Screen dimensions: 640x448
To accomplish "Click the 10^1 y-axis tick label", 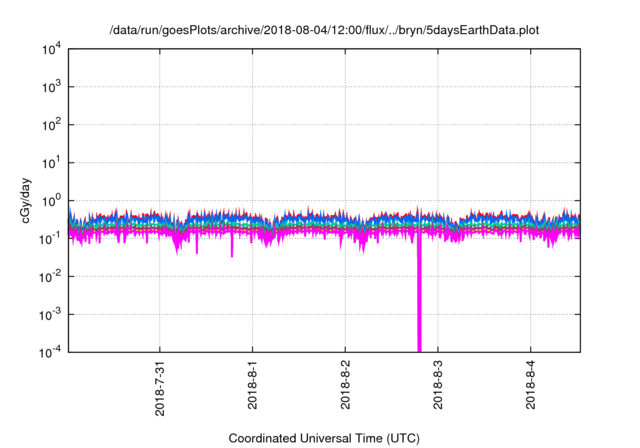I will 52,163.
